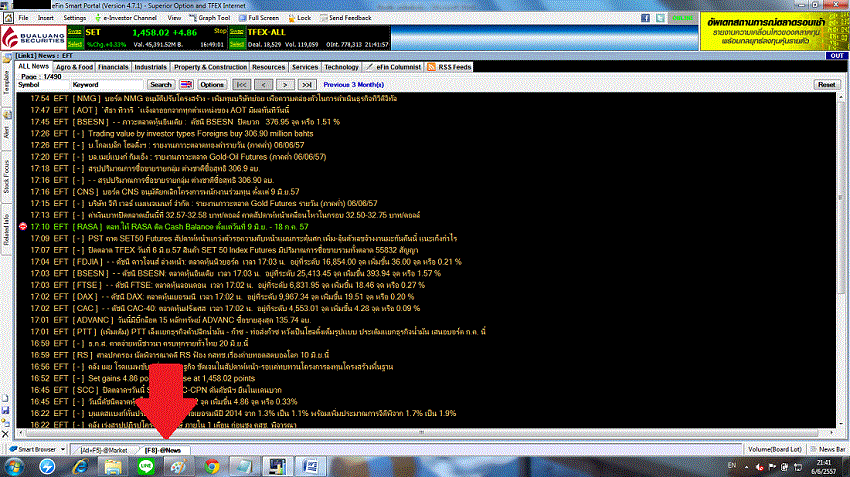Go to last news page
This screenshot has height=477, width=850.
[307, 85]
